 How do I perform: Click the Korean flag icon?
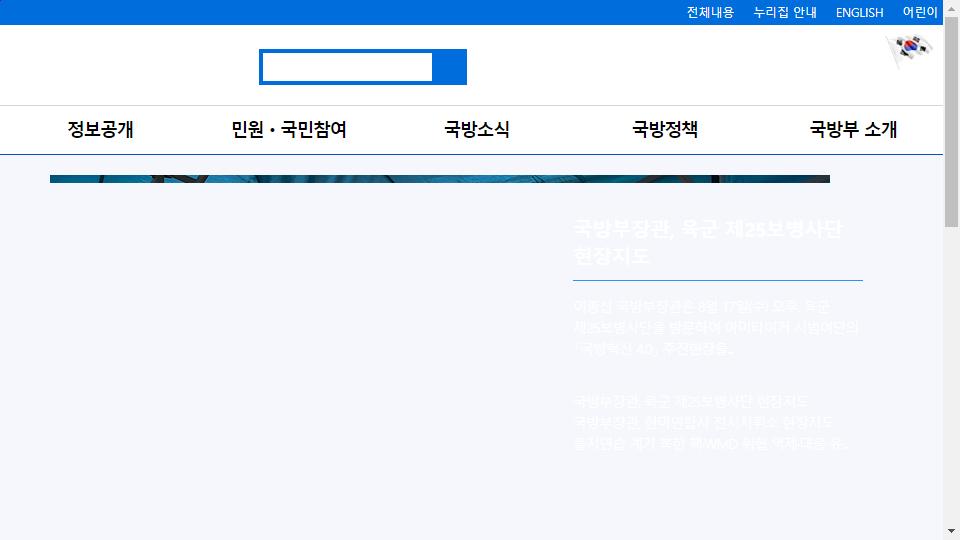point(909,50)
